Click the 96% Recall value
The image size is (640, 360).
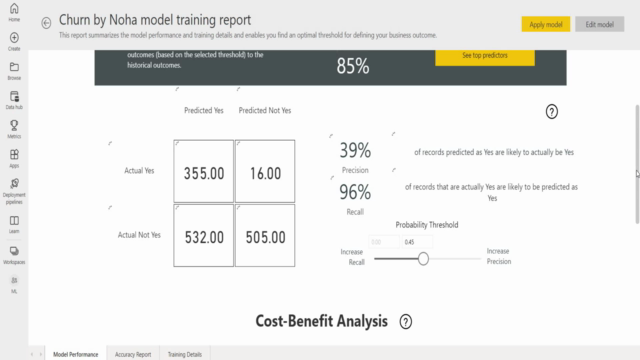(355, 192)
